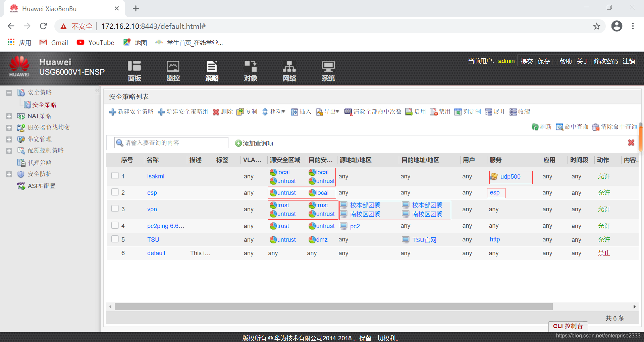Reload the browser page
Screen dimensions: 644x342
[43, 26]
